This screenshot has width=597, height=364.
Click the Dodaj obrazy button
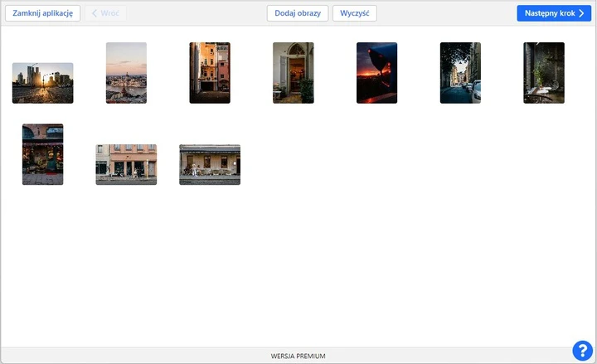coord(298,13)
